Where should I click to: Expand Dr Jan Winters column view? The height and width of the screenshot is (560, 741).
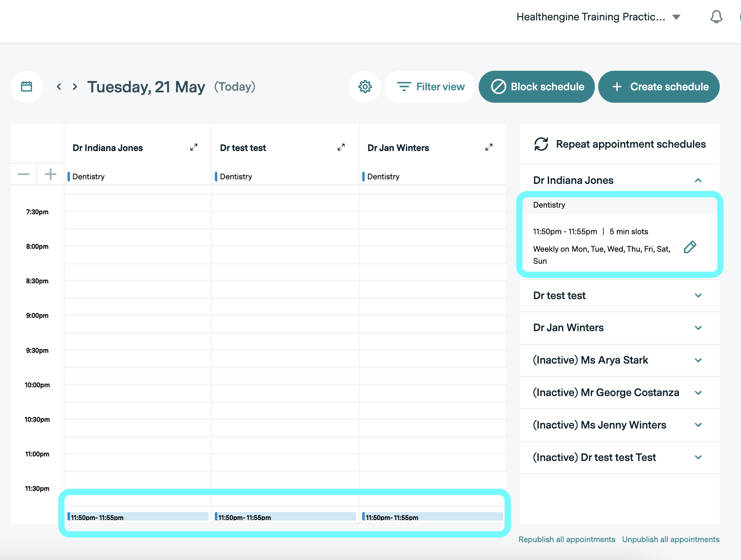tap(489, 147)
